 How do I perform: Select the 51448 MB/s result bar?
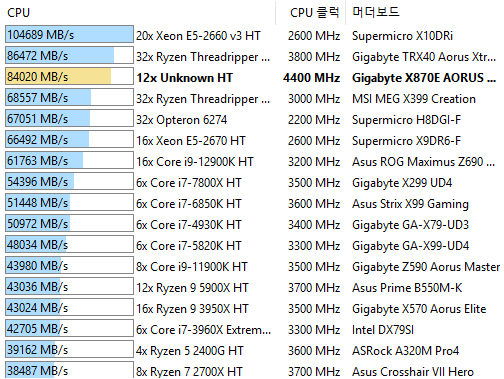point(69,202)
